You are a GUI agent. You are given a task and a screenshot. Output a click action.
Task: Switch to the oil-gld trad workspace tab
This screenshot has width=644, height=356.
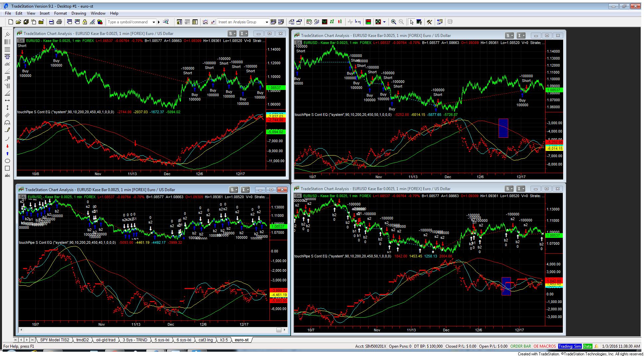pos(106,340)
